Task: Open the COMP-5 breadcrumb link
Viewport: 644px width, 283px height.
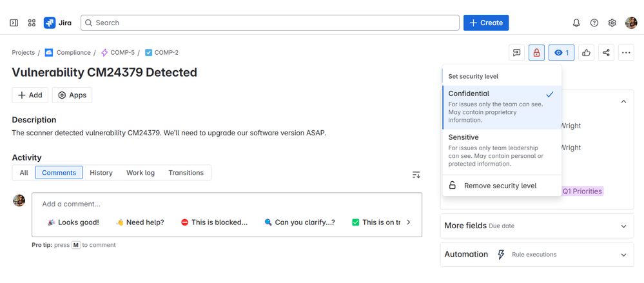Action: click(x=122, y=53)
